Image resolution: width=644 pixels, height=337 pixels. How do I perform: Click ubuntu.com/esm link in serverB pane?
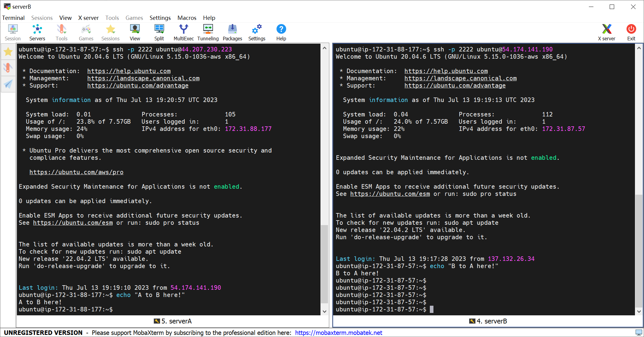click(390, 194)
